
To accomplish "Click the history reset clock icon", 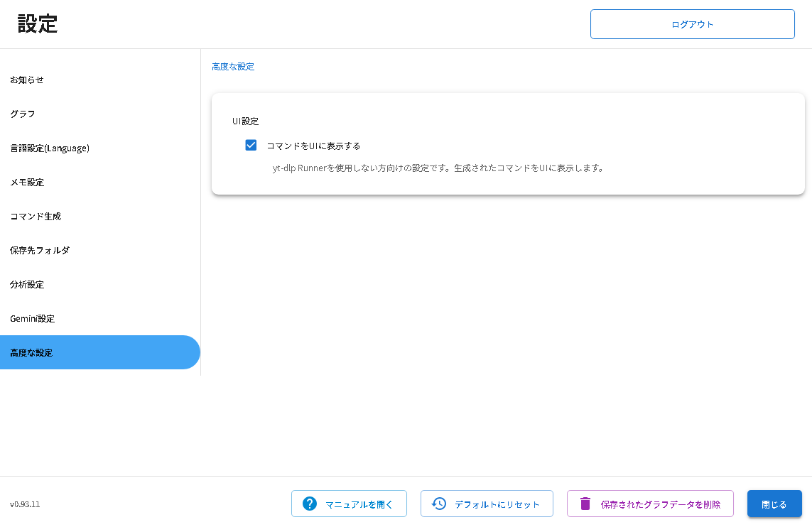I will coord(438,503).
